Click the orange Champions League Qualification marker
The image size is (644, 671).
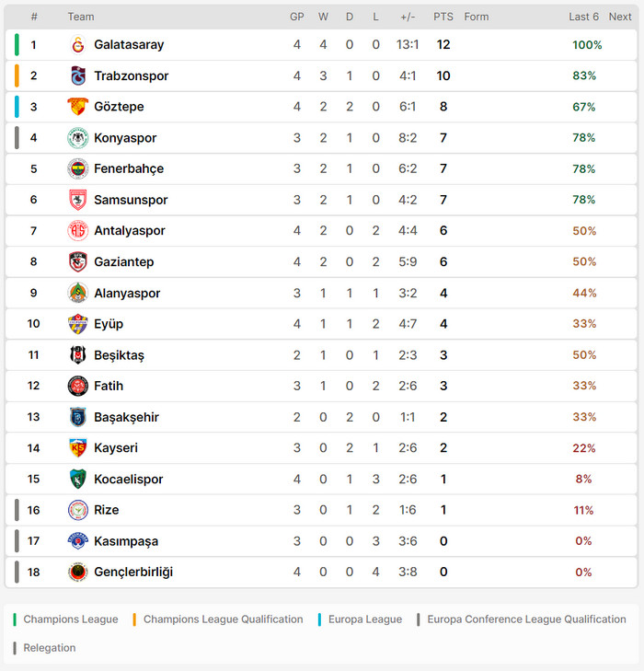coord(134,619)
